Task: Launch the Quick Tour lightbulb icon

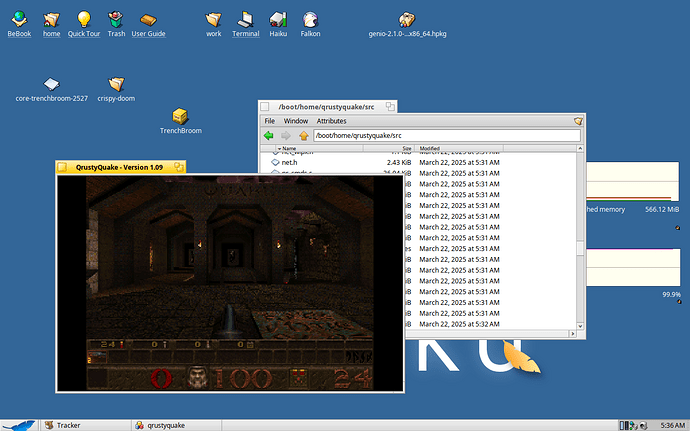Action: [84, 19]
